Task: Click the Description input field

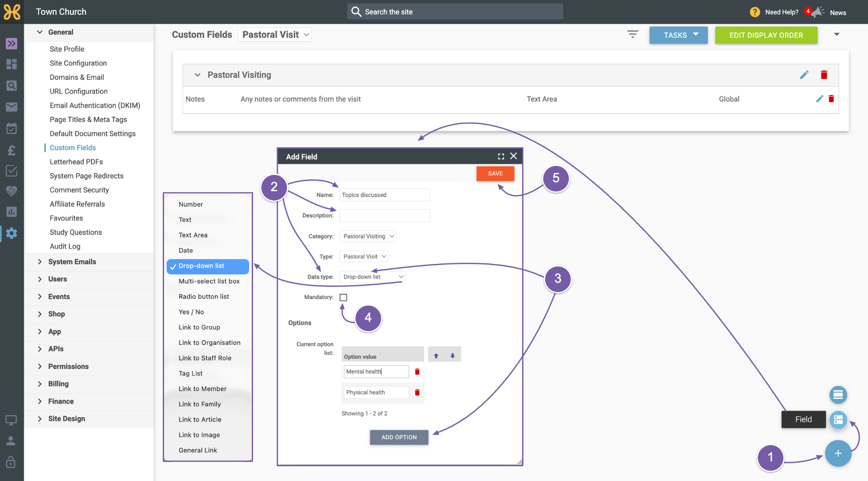Action: (385, 216)
